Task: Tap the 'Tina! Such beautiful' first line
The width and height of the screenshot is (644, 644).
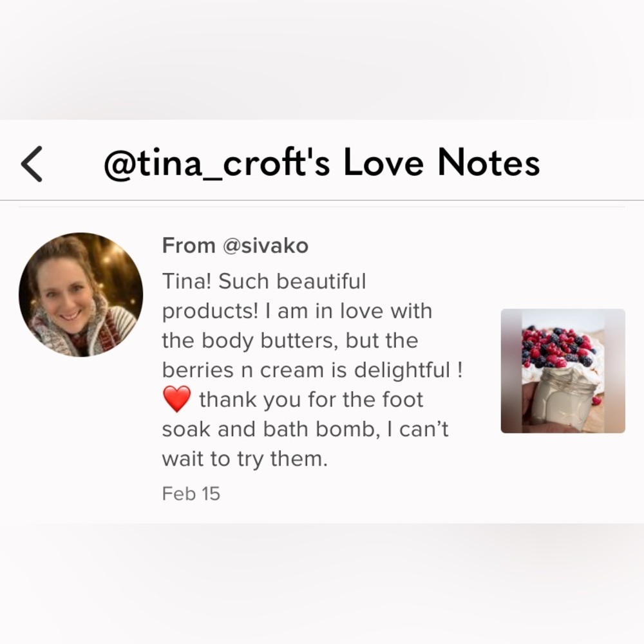Action: 263,281
